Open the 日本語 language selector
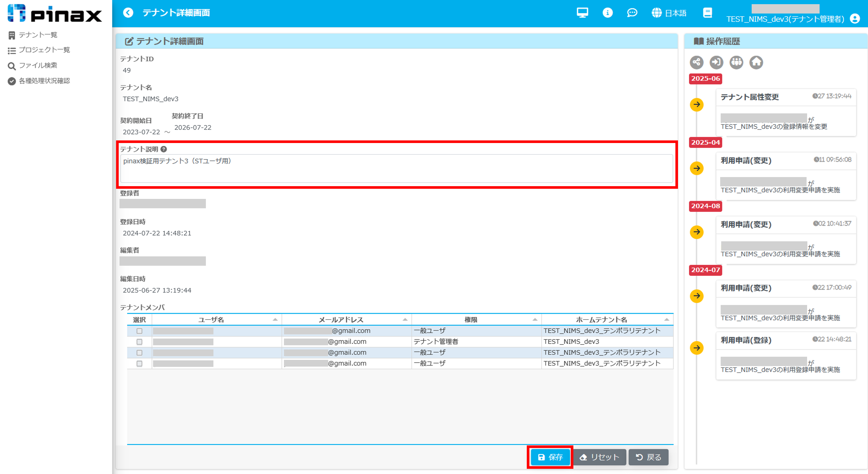 669,13
